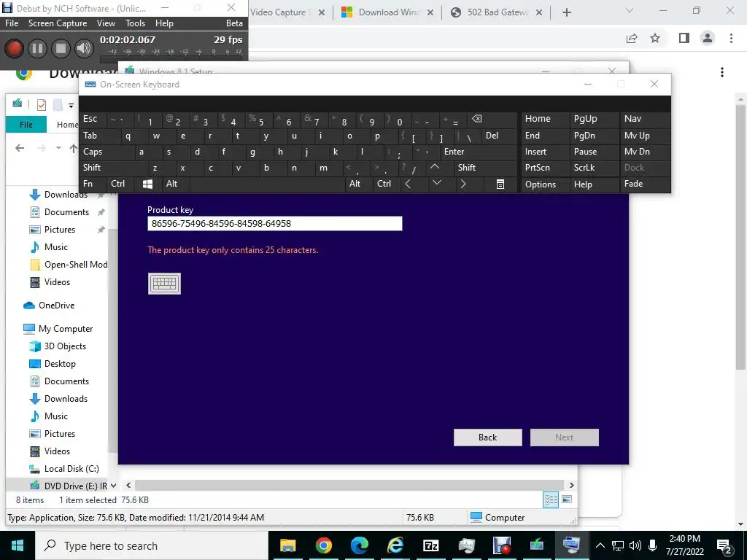The height and width of the screenshot is (560, 747).
Task: Toggle ScrLk key on On-Screen Keyboard
Action: tap(594, 168)
